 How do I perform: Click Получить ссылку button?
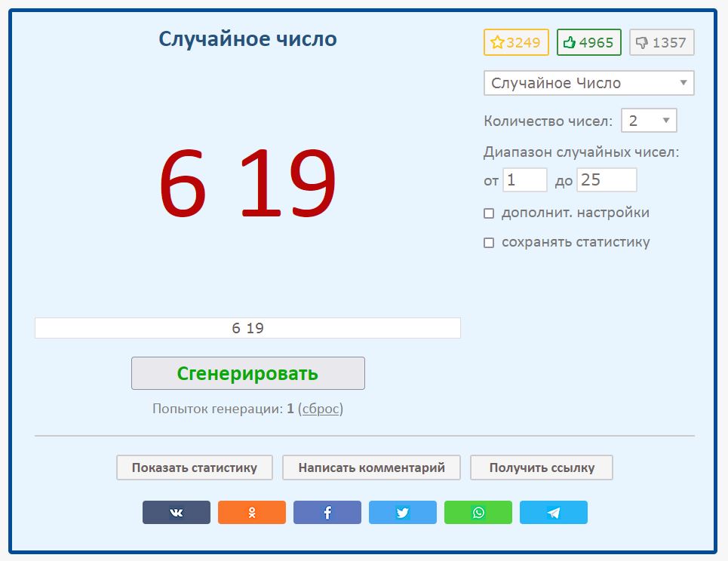tap(541, 467)
